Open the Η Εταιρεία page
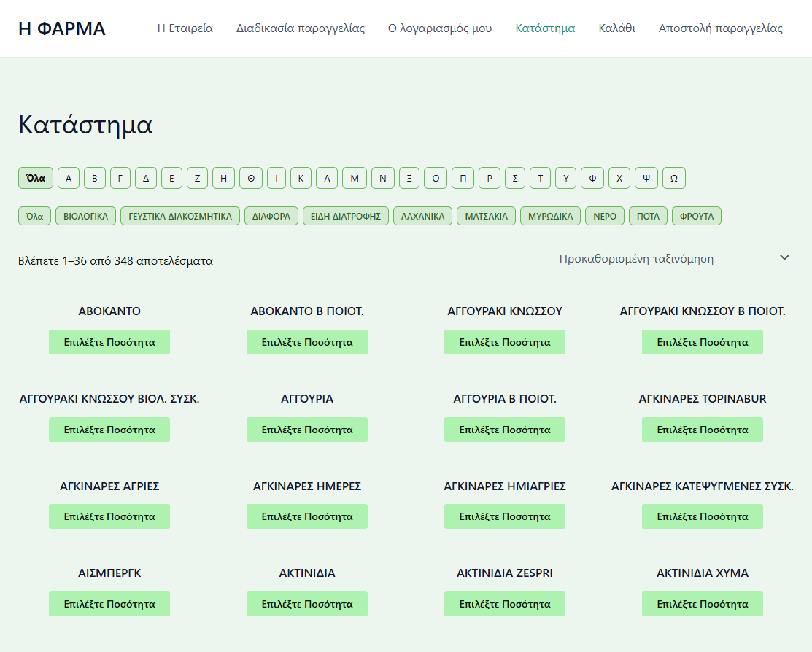The width and height of the screenshot is (812, 652). coord(185,28)
